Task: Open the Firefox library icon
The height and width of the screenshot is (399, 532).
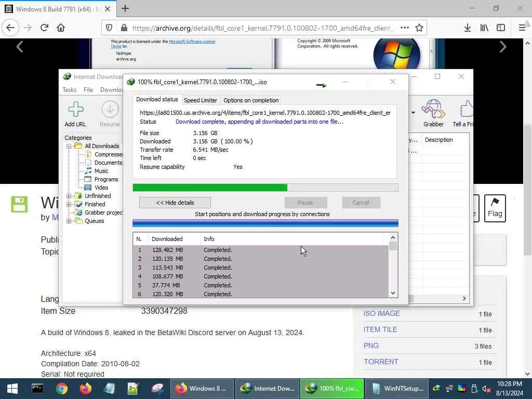Action: coord(484,28)
